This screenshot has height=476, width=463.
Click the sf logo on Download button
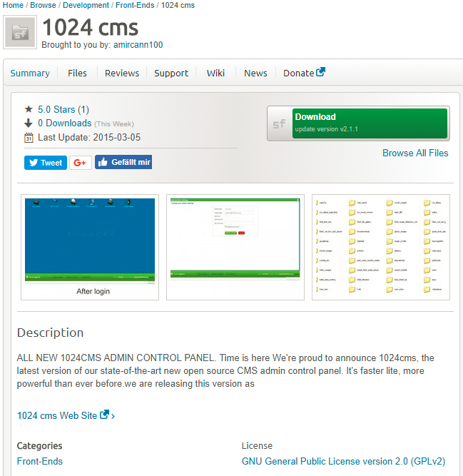pos(280,123)
